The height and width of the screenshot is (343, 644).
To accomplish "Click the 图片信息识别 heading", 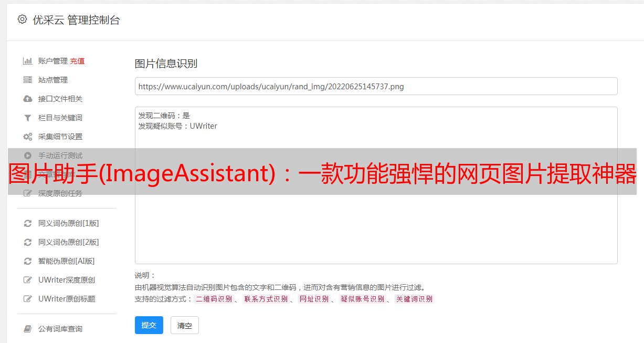I will 166,64.
